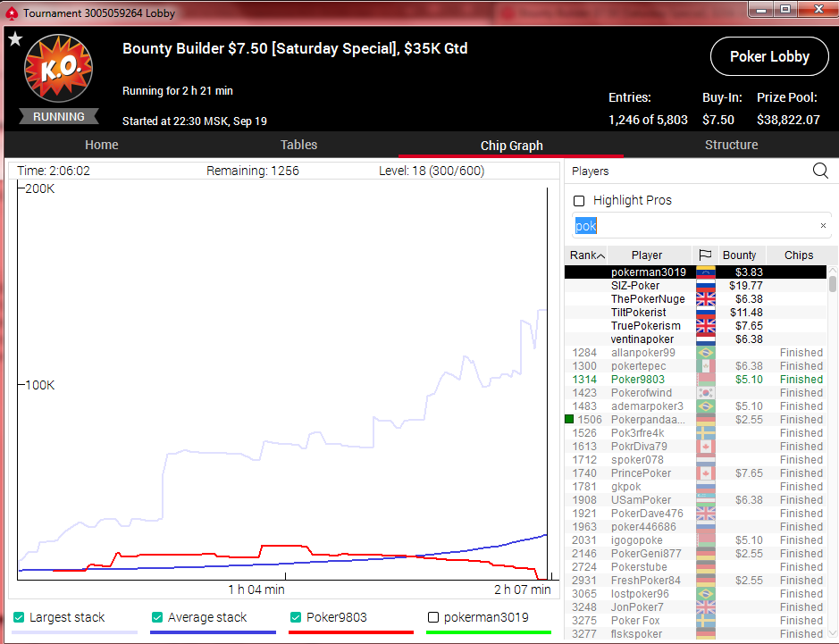Click the K.O. bounty tournament logo
This screenshot has width=839, height=644.
tap(58, 69)
